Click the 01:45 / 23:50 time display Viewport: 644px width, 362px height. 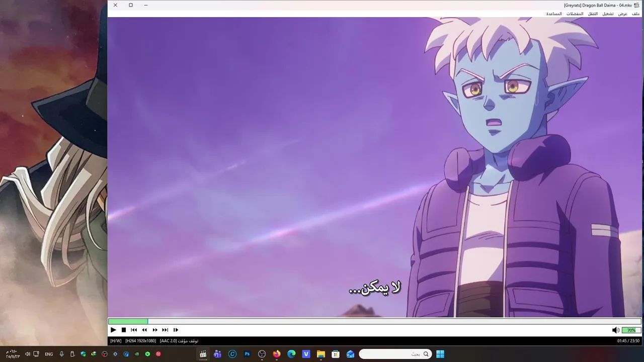(628, 341)
